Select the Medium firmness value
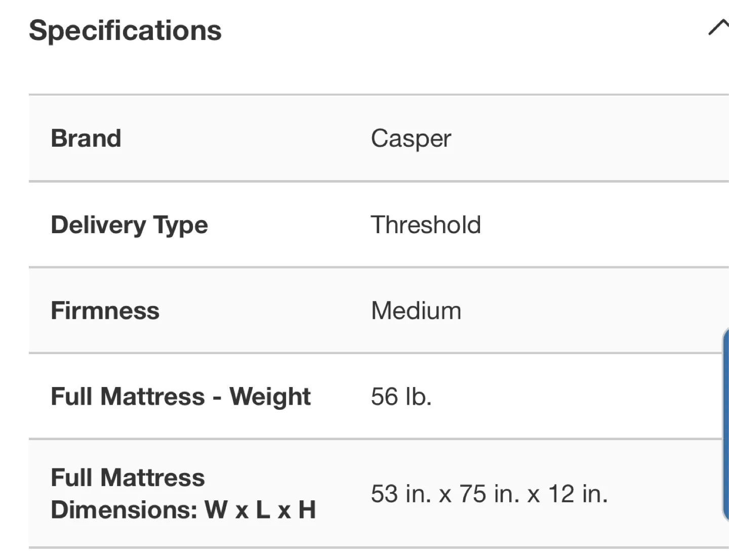This screenshot has width=729, height=560. tap(416, 310)
